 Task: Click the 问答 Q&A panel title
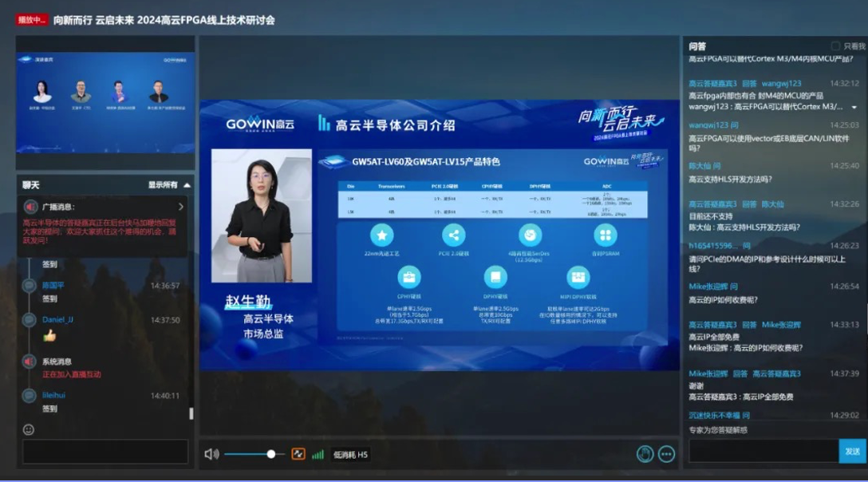[x=697, y=46]
